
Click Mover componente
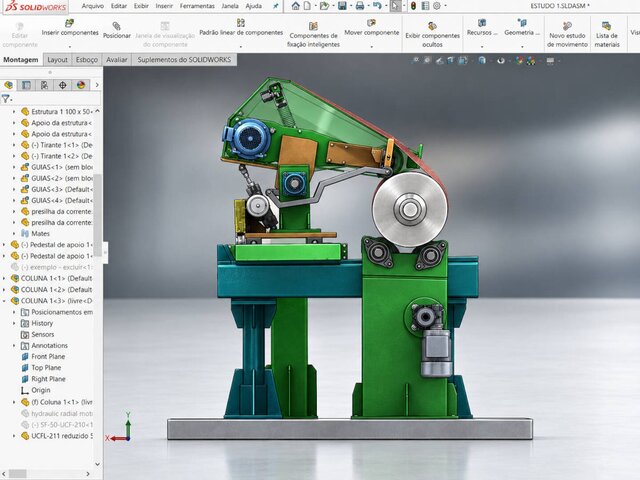[x=371, y=28]
